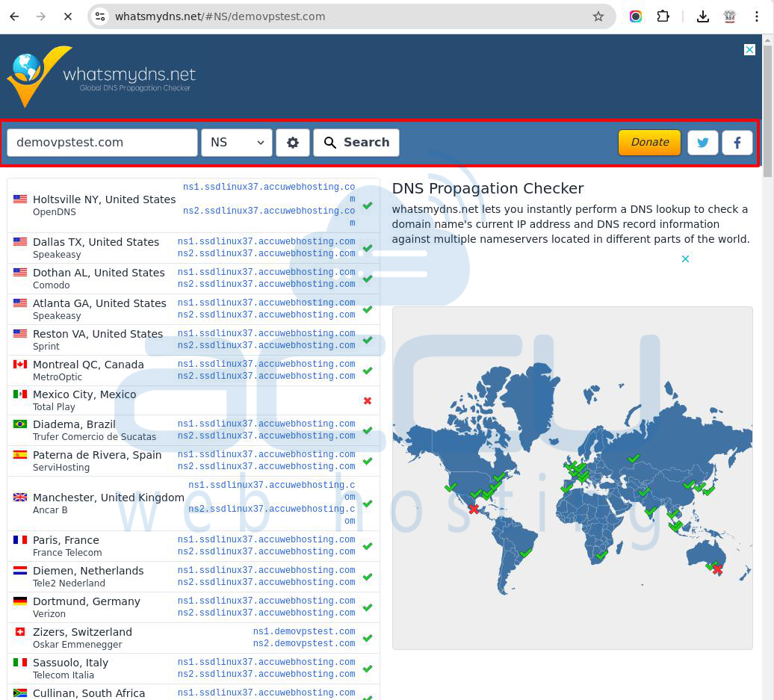Open ns2 nameserver link in Dortmund, Germany row
Image resolution: width=774 pixels, height=700 pixels.
(x=266, y=613)
